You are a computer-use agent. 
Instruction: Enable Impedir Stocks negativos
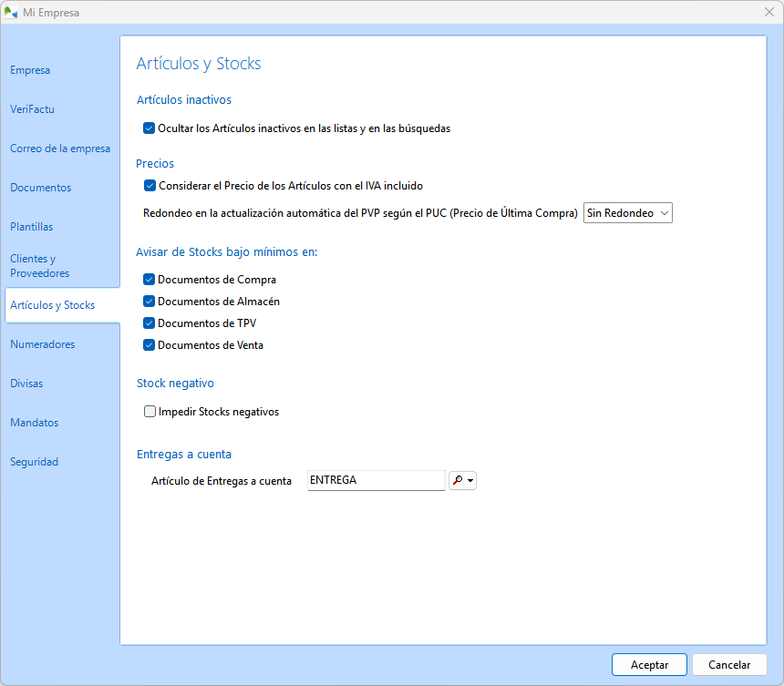click(x=150, y=412)
